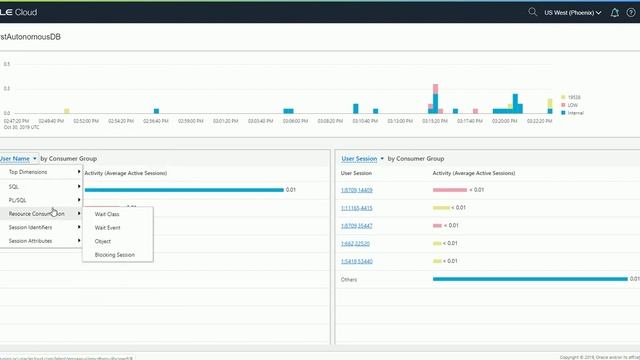This screenshot has width=640, height=360.
Task: Expand the PL/SQL submenu
Action: (x=41, y=200)
